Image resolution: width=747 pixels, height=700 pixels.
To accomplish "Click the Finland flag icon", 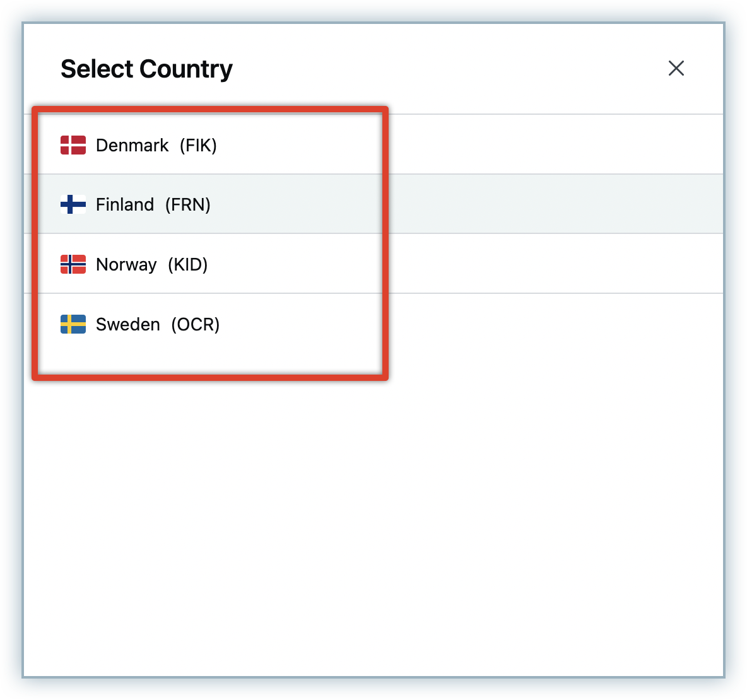I will pos(73,204).
